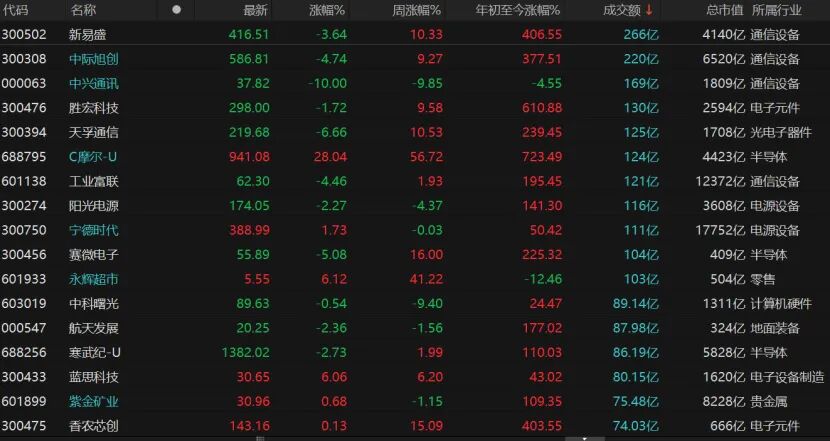Click stock code 300750

24,230
